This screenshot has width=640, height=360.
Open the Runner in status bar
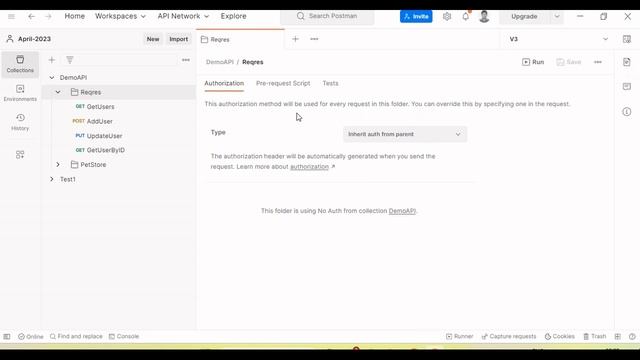coord(460,337)
